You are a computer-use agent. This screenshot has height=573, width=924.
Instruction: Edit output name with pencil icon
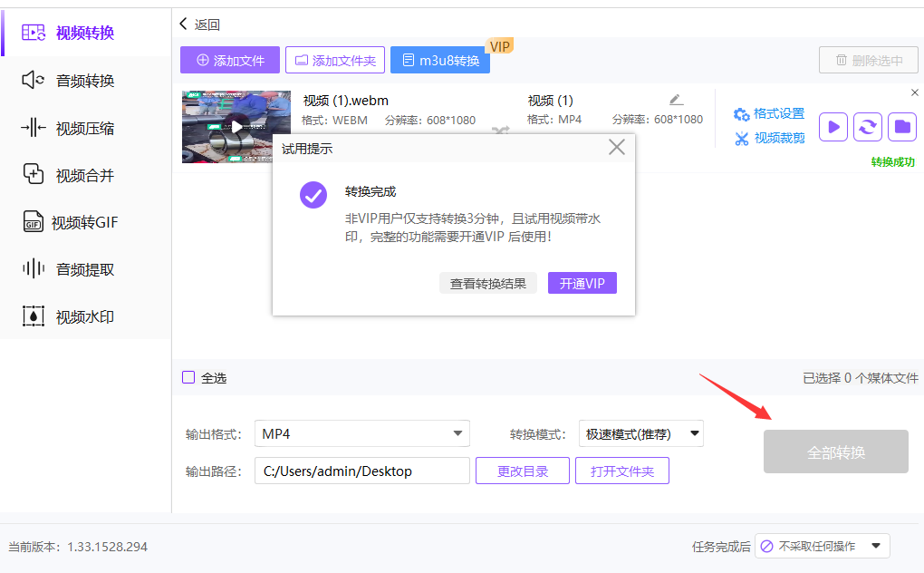[x=676, y=101]
